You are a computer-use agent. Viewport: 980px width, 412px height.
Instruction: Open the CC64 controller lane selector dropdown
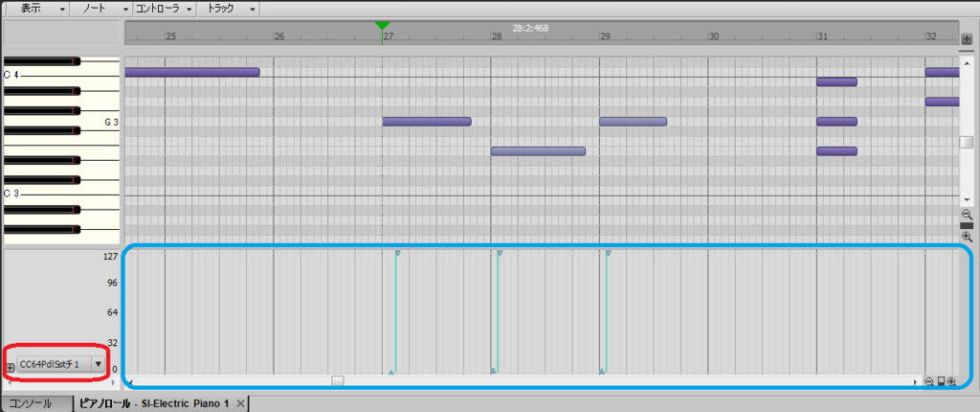point(99,364)
